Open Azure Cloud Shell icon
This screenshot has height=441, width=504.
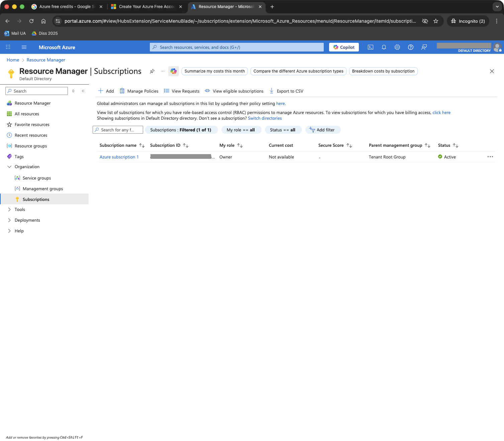[371, 47]
